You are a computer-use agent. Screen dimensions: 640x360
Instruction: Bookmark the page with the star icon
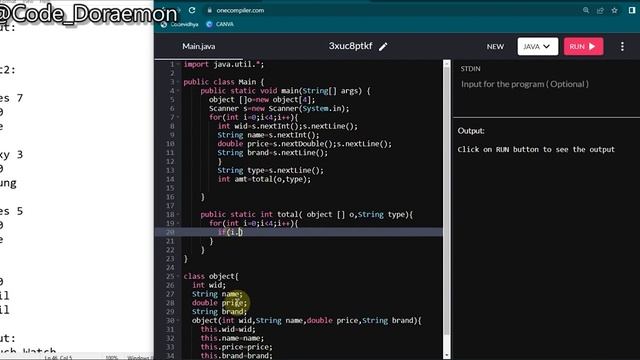coord(614,10)
